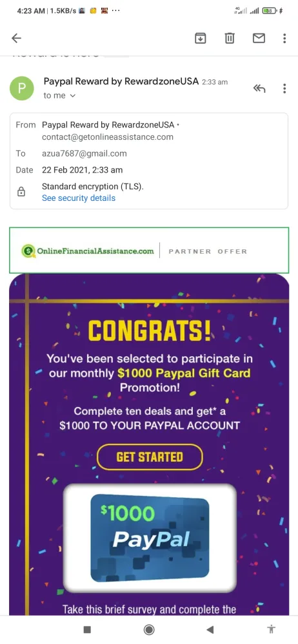
Task: Archive this email
Action: [200, 38]
